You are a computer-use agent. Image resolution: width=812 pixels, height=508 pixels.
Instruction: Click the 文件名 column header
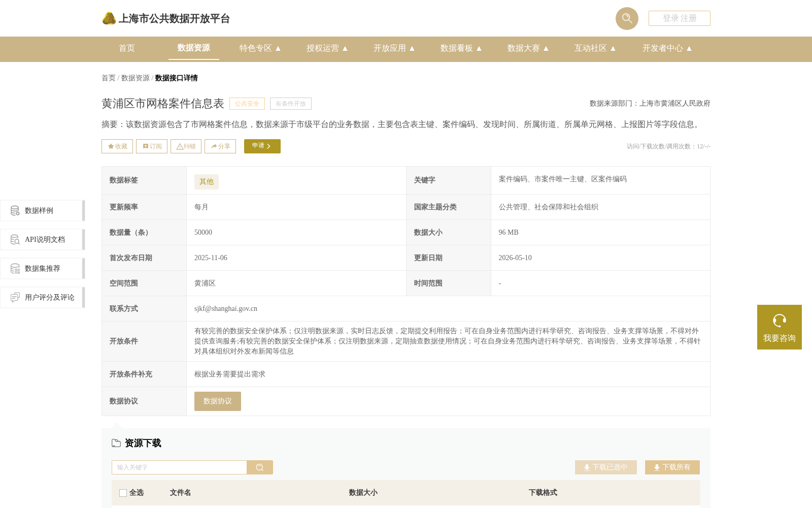(180, 493)
